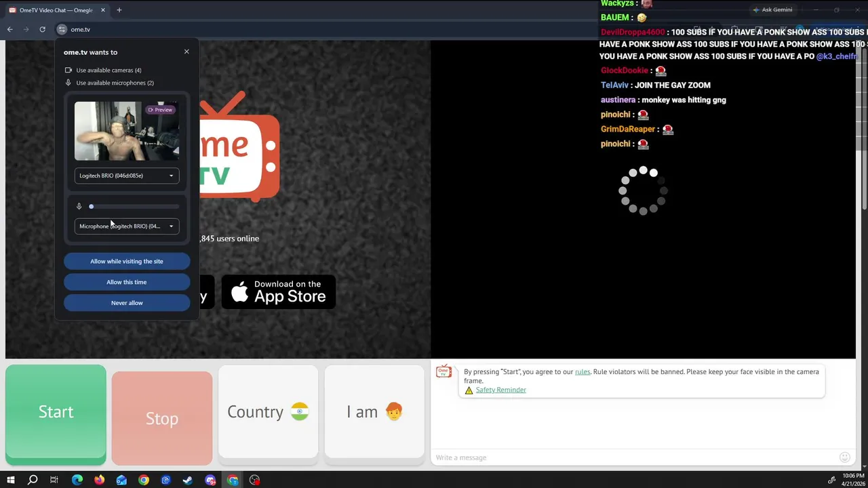This screenshot has height=488, width=868.
Task: Click the Write a message field
Action: pos(634,457)
